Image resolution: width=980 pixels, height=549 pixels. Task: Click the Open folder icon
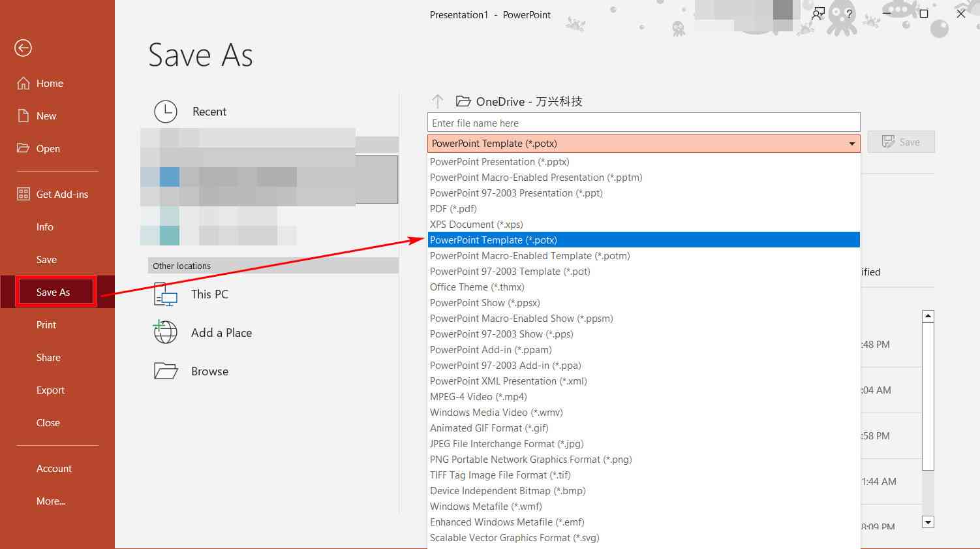23,148
